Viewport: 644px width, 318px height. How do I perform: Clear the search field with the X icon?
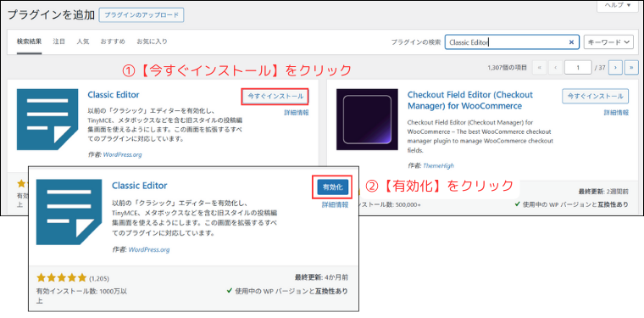(x=571, y=42)
